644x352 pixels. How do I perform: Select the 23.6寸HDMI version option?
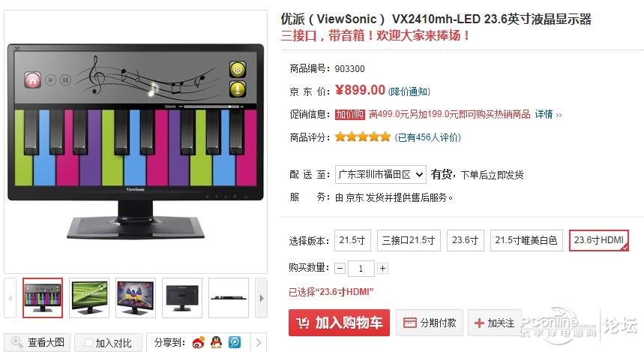pyautogui.click(x=599, y=240)
